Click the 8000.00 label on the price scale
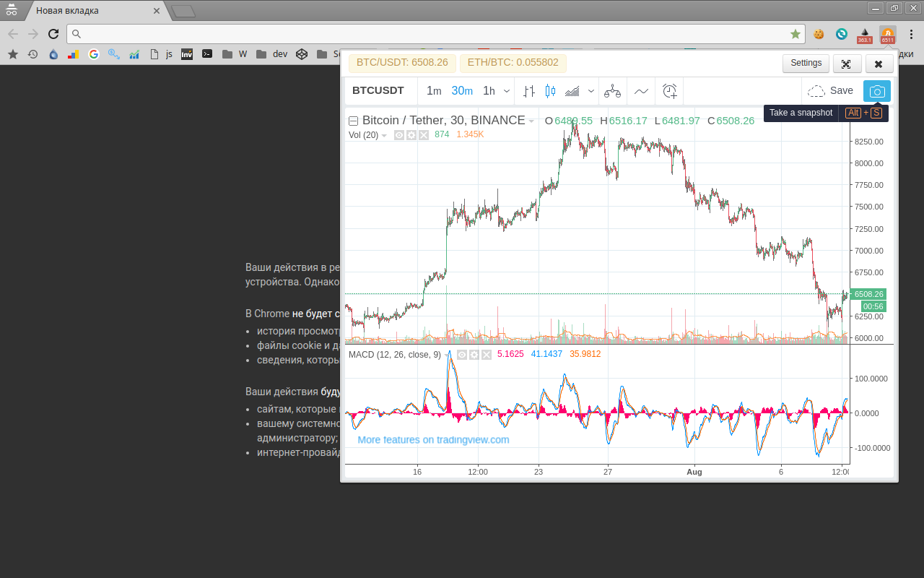The height and width of the screenshot is (578, 924). click(x=868, y=163)
